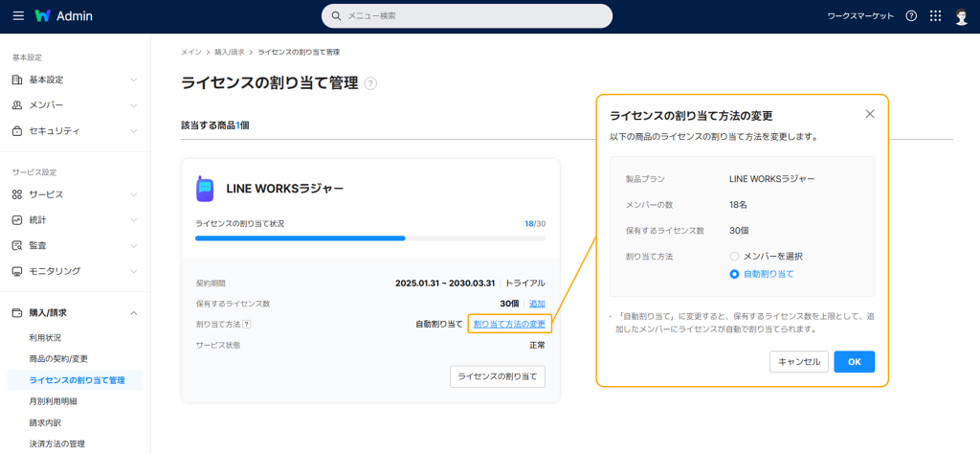Screen dimensions: 980x454
Task: Close the ライセンスの割り当て方法の変更 dialog
Action: pyautogui.click(x=869, y=114)
